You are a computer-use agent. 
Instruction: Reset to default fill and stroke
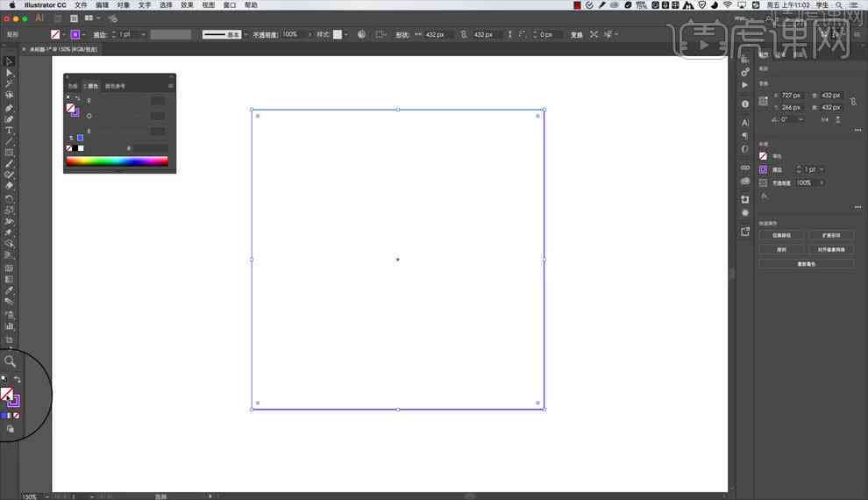4,379
